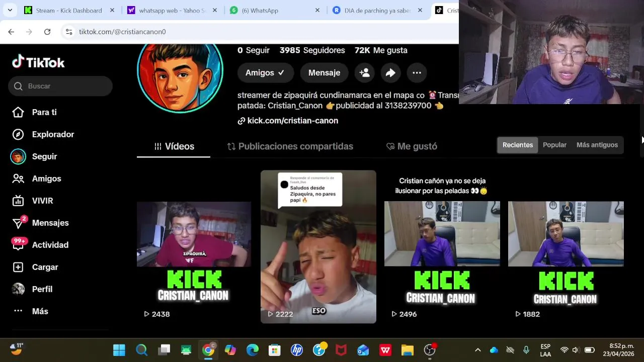Click the profile avatar picture

pyautogui.click(x=180, y=70)
